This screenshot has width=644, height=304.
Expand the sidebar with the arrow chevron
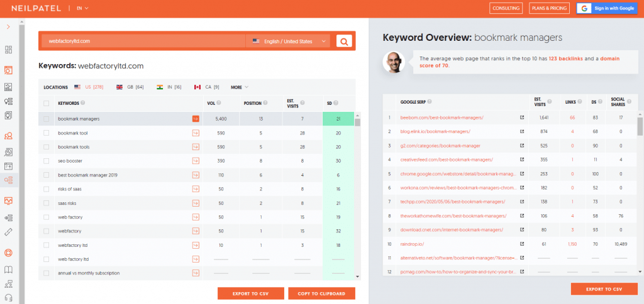click(x=8, y=26)
